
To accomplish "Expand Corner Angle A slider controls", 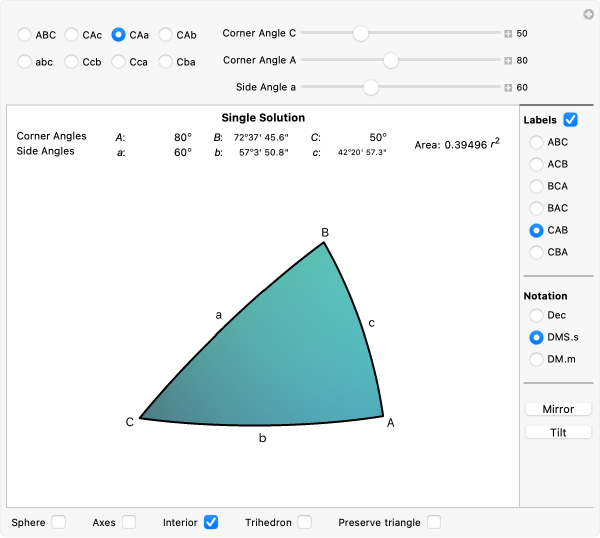I will pos(508,61).
